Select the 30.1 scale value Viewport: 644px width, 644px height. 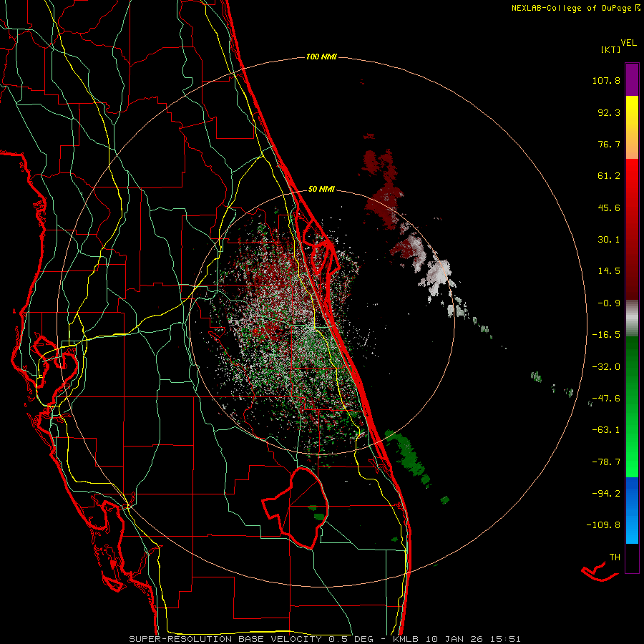point(609,239)
